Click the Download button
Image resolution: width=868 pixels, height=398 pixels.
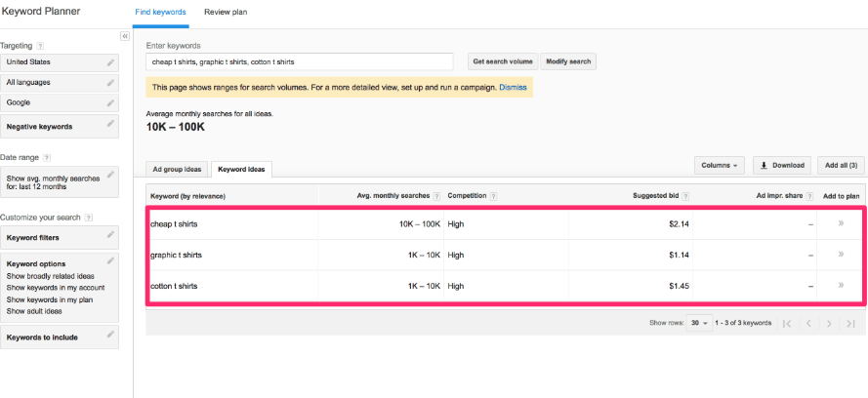(783, 165)
